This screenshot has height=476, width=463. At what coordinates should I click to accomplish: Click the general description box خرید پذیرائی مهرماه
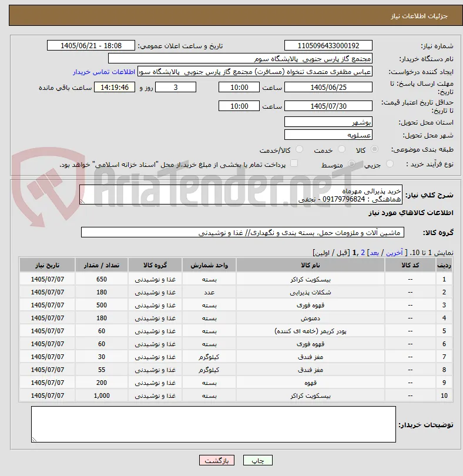[241, 195]
